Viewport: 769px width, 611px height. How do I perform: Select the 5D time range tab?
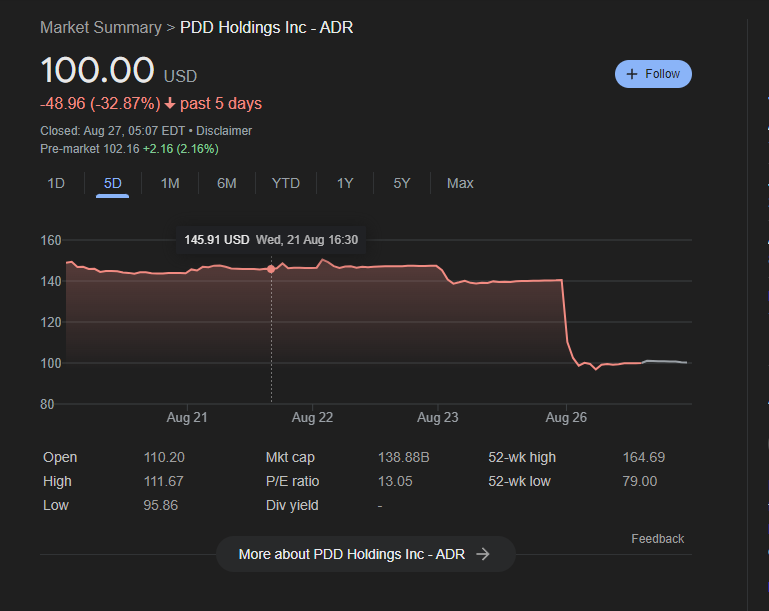click(112, 183)
